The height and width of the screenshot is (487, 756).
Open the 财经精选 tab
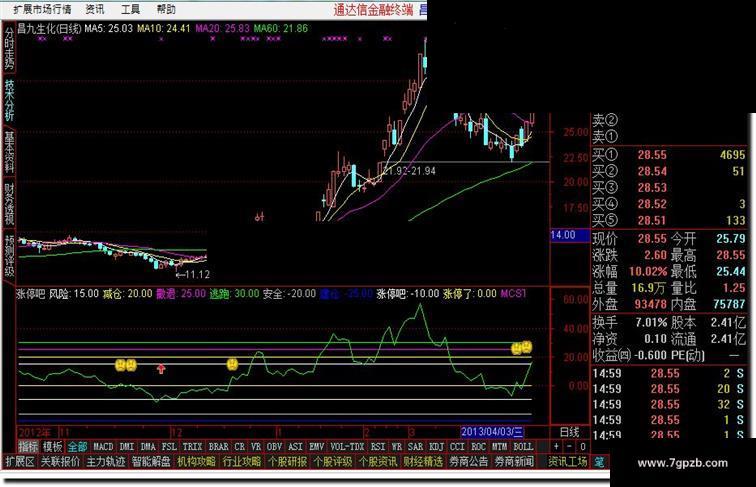pyautogui.click(x=423, y=461)
